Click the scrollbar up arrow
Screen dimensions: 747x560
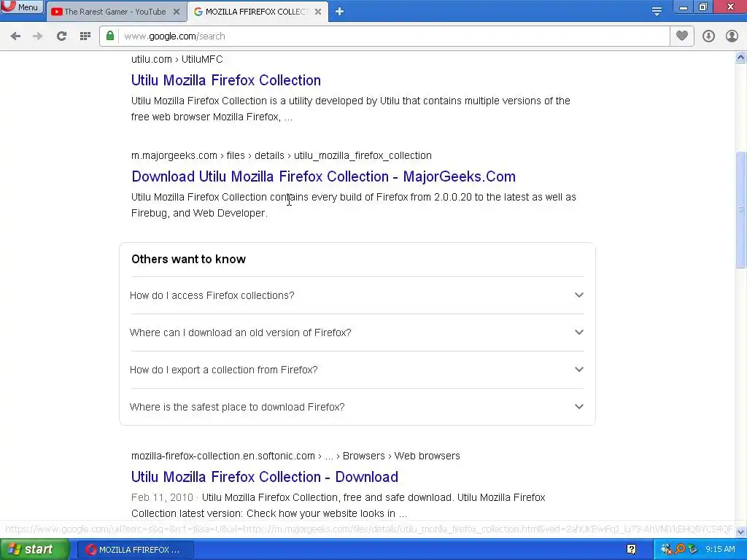740,58
